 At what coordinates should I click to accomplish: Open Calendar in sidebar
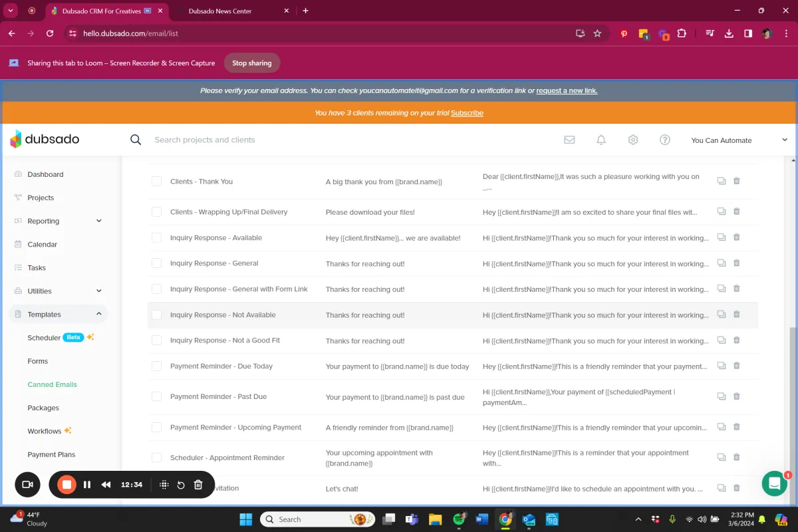pos(42,244)
